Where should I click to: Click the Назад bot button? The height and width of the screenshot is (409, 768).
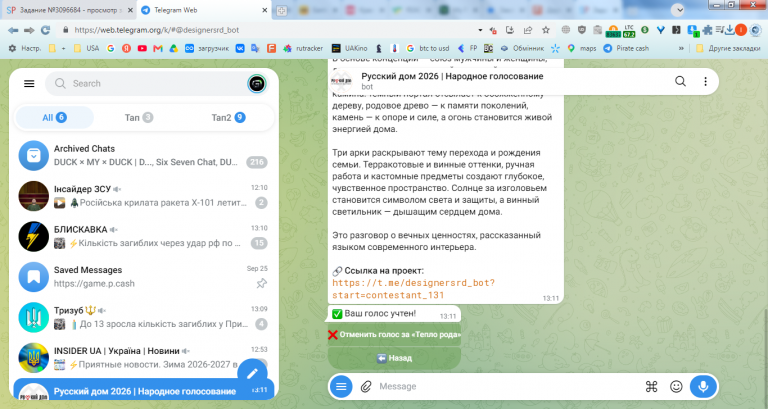click(x=394, y=358)
